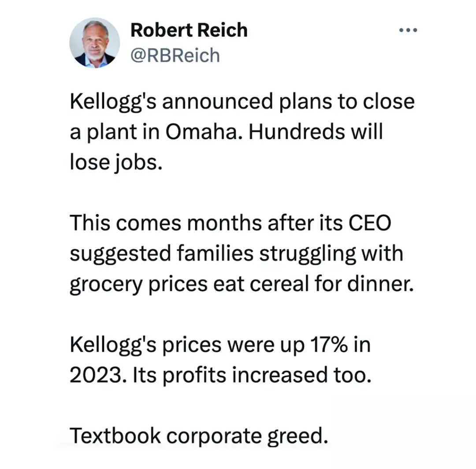This screenshot has height=469, width=476.
Task: Select the paragraph about the CEO's suggestion
Action: 242,253
